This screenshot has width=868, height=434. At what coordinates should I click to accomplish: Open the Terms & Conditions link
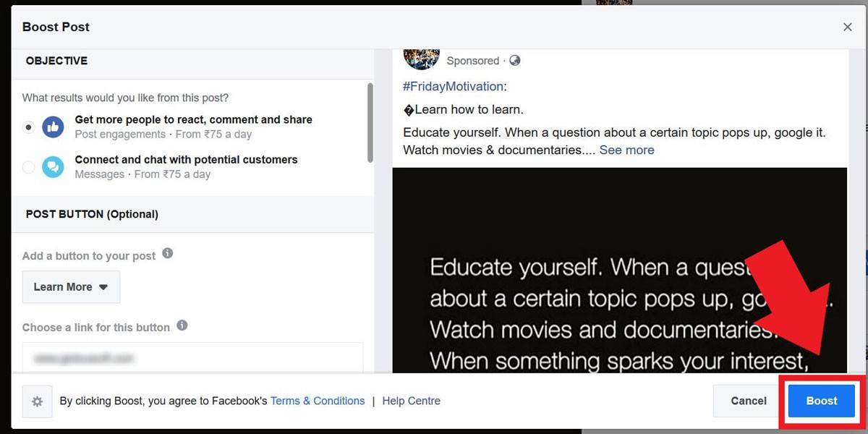coord(317,401)
